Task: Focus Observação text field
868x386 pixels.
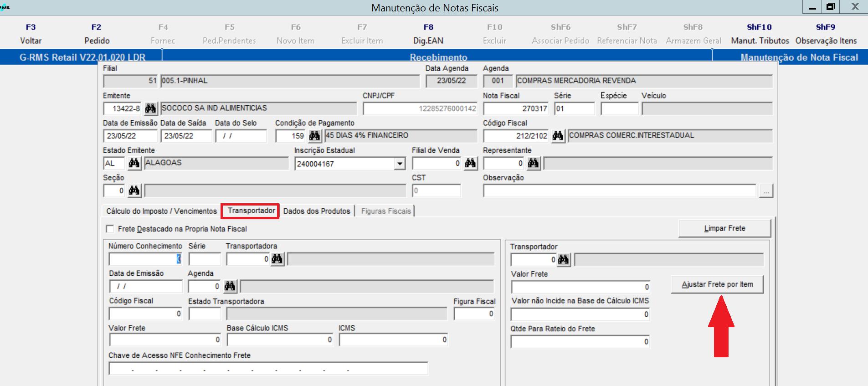Action: pos(620,191)
